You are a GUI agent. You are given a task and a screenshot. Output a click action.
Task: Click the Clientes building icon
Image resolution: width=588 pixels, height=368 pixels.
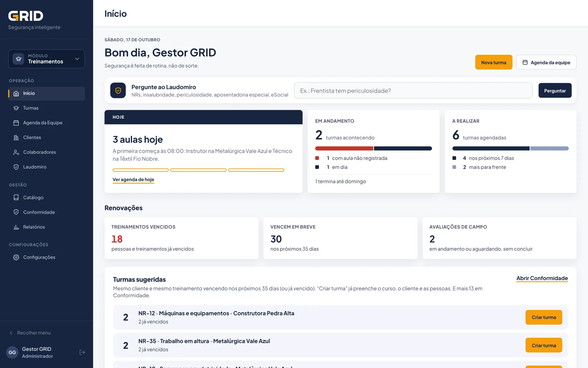coord(16,138)
